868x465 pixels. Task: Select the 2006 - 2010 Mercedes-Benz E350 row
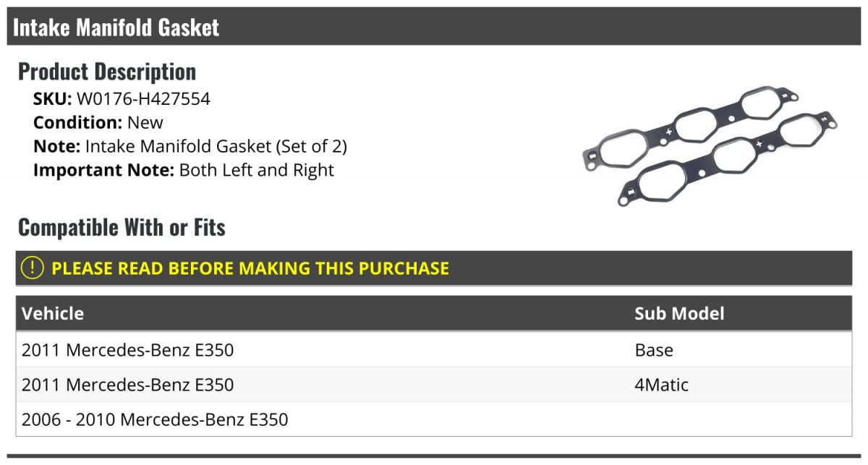click(155, 419)
